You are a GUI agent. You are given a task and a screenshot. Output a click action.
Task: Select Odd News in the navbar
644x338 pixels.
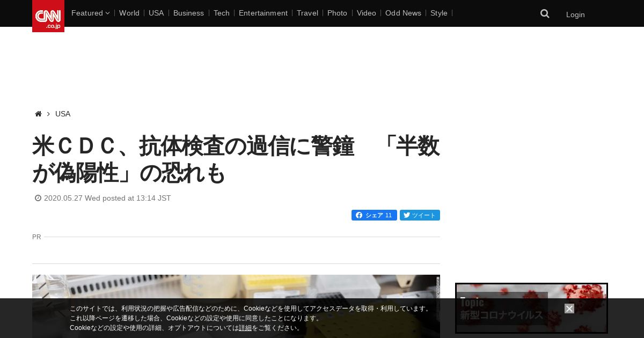click(x=403, y=13)
